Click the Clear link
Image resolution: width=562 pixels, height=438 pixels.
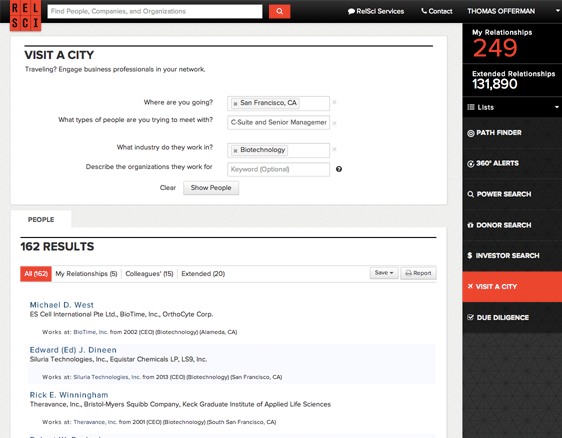168,188
